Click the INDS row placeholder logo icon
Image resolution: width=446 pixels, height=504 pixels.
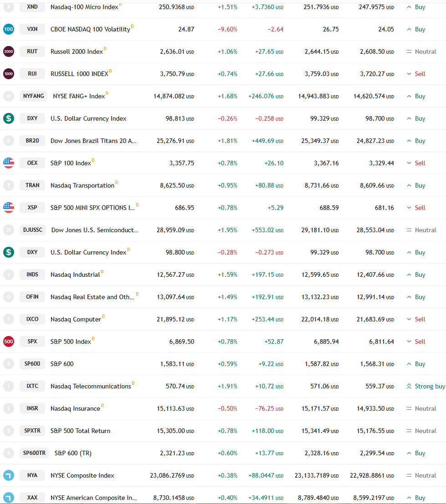[9, 275]
